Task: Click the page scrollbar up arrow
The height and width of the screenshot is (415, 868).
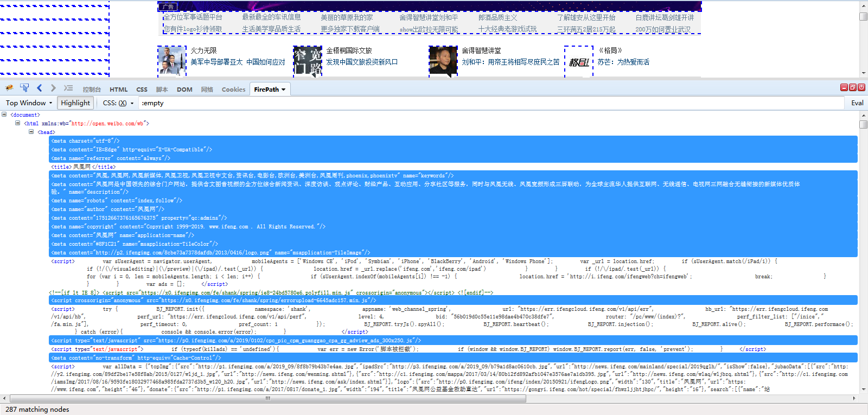Action: 863,5
